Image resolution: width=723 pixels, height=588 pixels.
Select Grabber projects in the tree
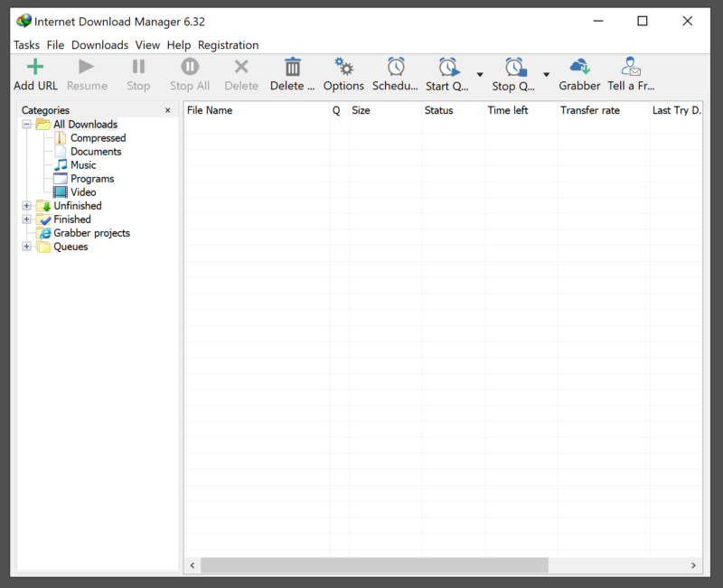point(91,233)
